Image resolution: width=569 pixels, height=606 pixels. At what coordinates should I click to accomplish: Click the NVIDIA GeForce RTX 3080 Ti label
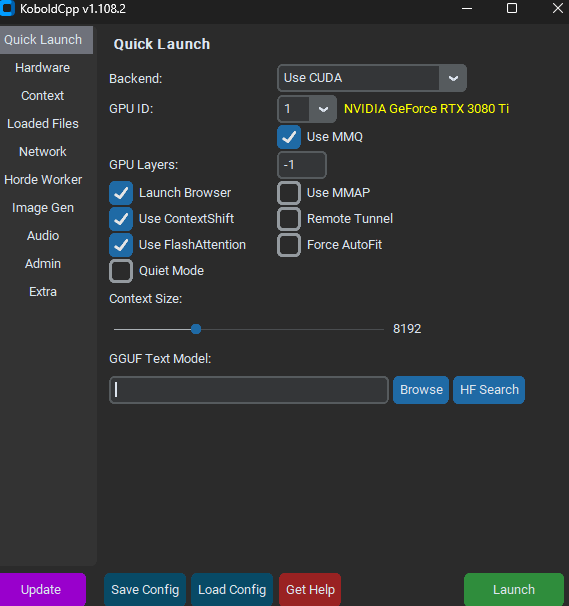[426, 109]
